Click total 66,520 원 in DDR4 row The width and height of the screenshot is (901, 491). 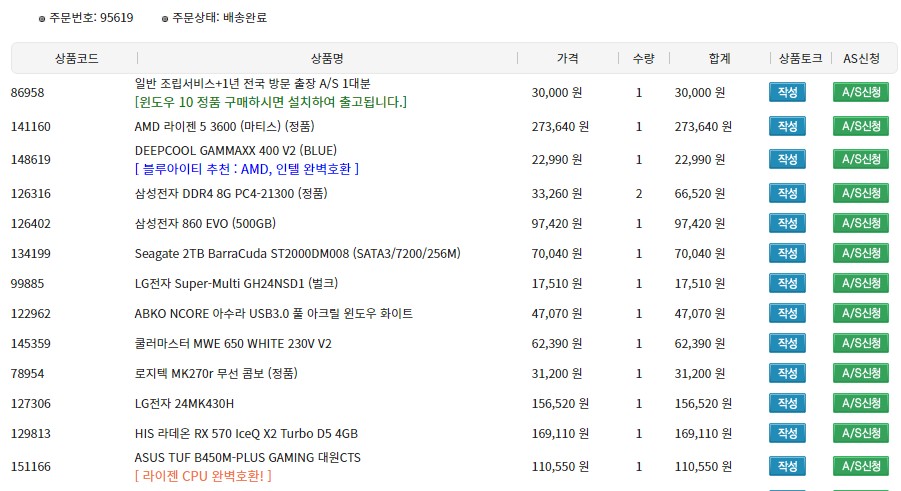pos(699,193)
